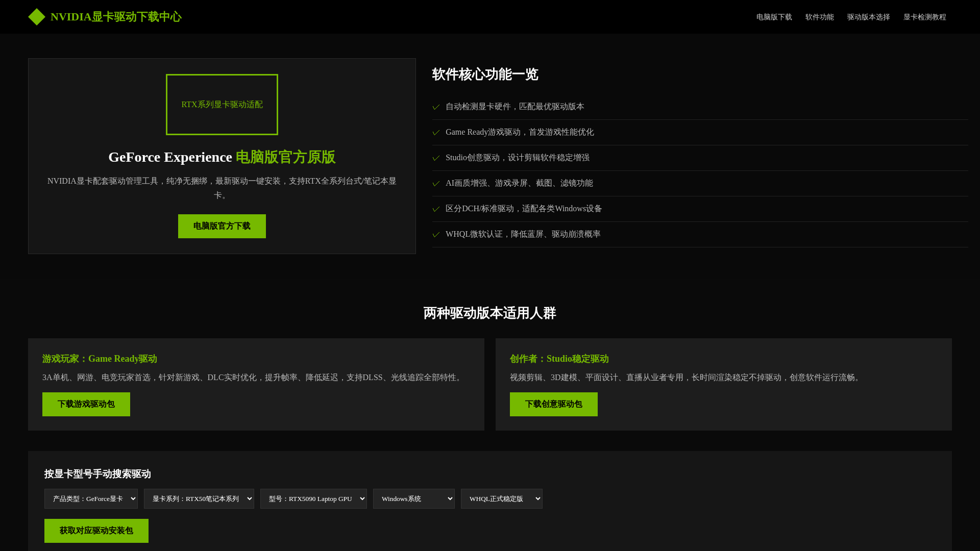Viewport: 980px width, 551px height.
Task: Click checkmark icon beside WHQL微软认证
Action: (436, 235)
